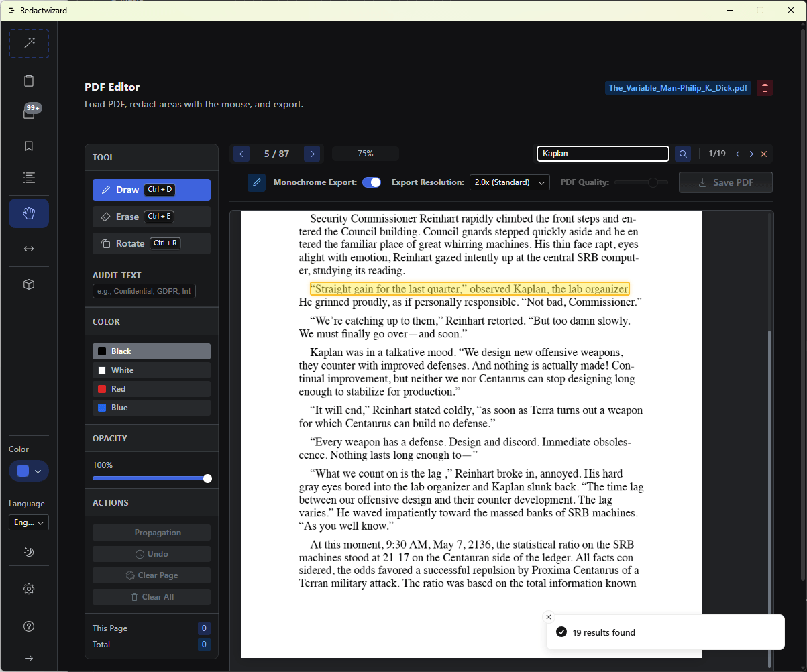Image resolution: width=807 pixels, height=672 pixels.
Task: Click the PDF file name tag
Action: tap(678, 88)
